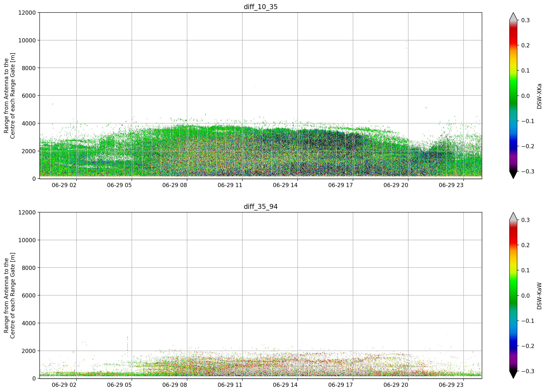Click the 06-29 08 x-tick under diff_35_94

[175, 385]
